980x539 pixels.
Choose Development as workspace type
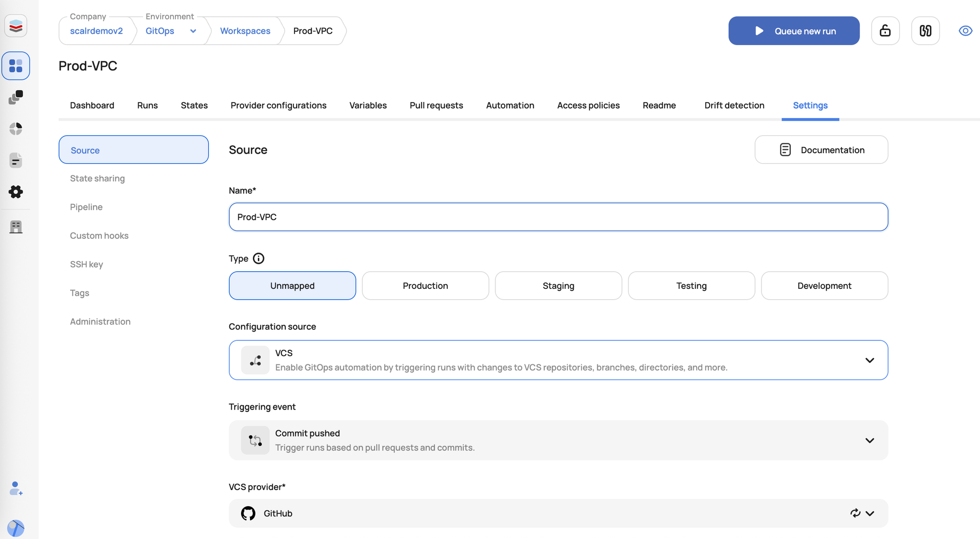(824, 286)
